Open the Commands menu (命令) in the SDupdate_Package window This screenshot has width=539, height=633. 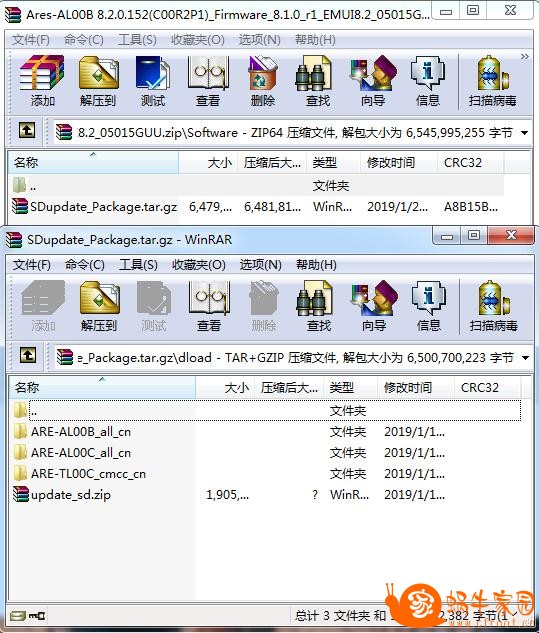(84, 265)
